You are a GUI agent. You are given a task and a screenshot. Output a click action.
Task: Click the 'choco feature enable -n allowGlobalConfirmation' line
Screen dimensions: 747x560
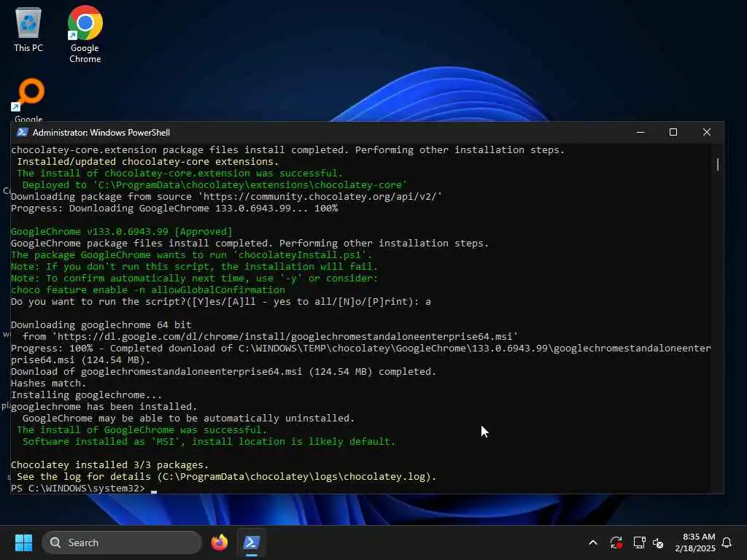148,289
